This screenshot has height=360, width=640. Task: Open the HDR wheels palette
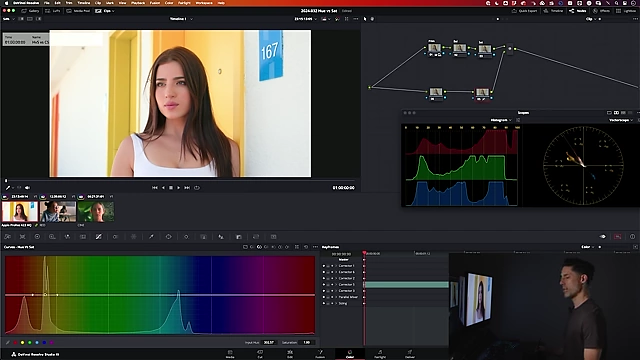coord(52,237)
